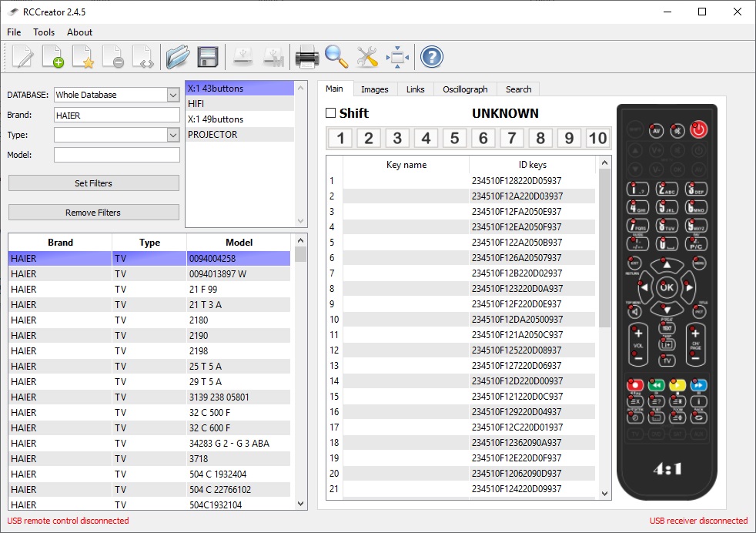Open the Whole Database dropdown
Viewport: 756px width, 533px height.
[x=173, y=94]
